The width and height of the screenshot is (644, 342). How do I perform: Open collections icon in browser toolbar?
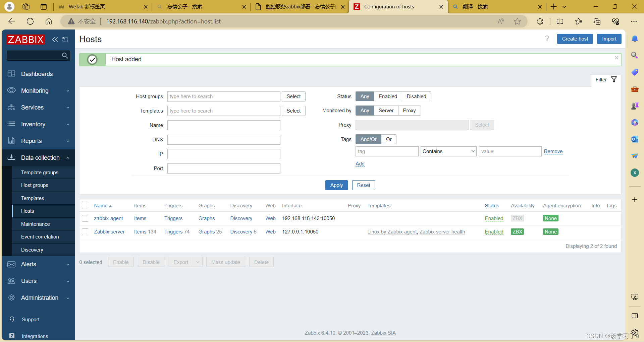597,21
